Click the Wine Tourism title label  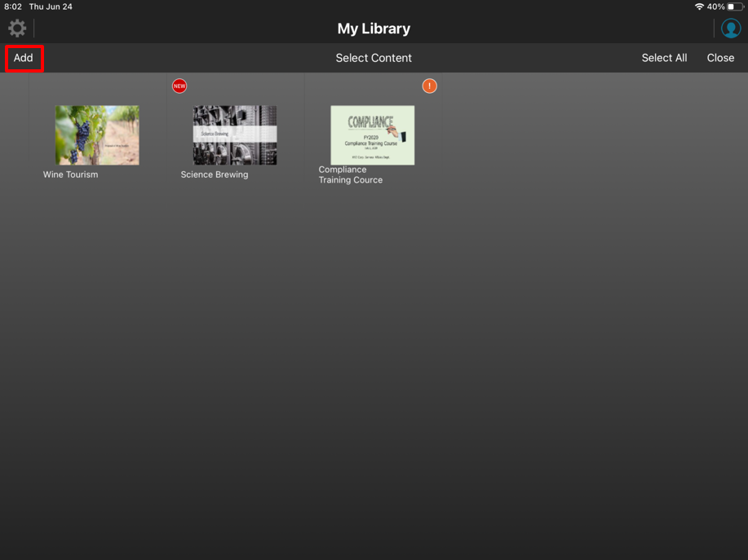coord(70,174)
